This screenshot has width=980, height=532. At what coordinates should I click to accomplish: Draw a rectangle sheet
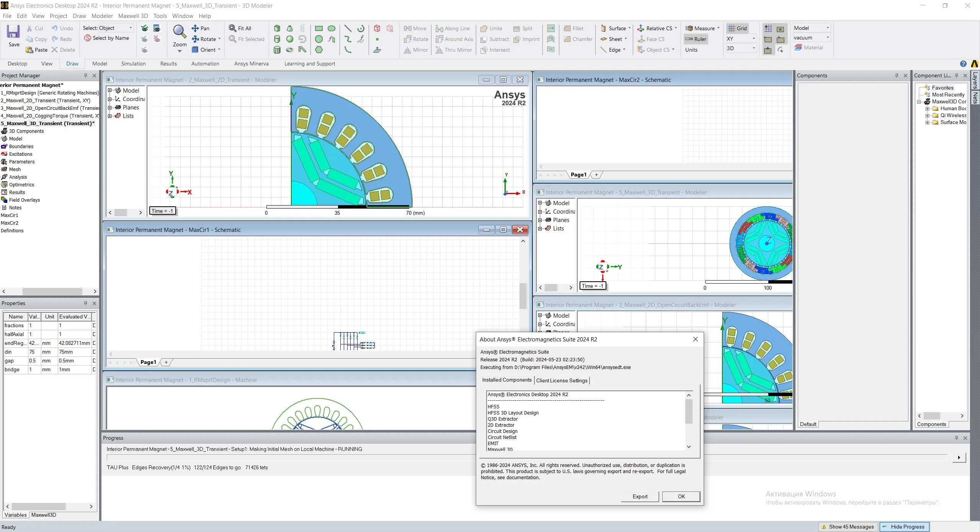(x=318, y=28)
